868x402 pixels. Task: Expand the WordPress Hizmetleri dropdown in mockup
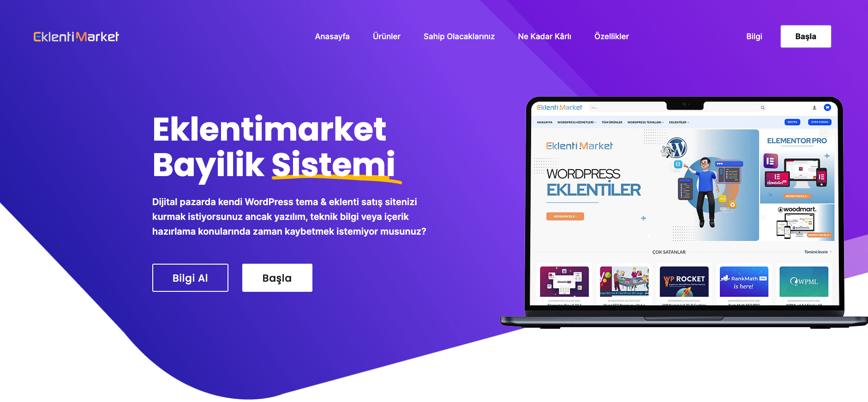(577, 122)
